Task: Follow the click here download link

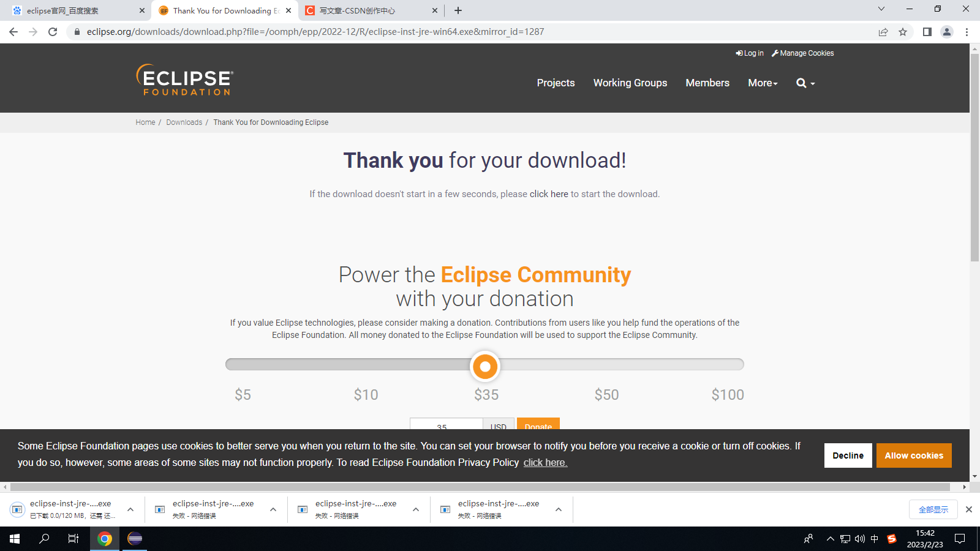Action: click(x=549, y=193)
